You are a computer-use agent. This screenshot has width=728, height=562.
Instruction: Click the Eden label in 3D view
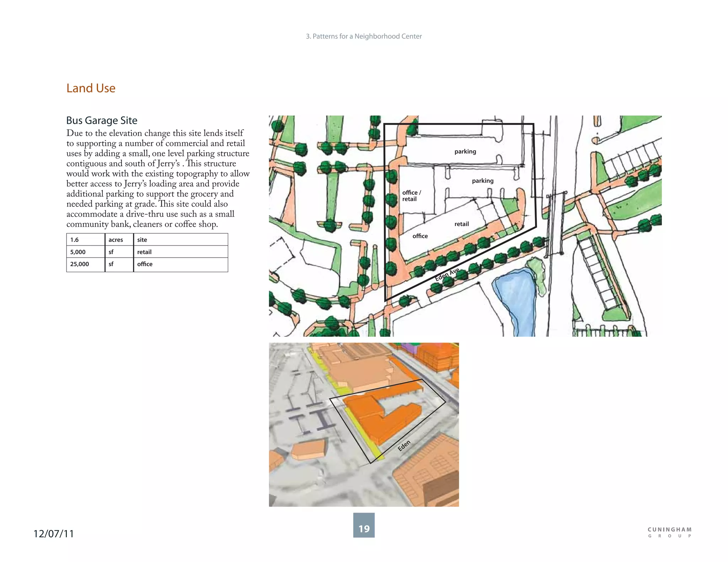[404, 445]
